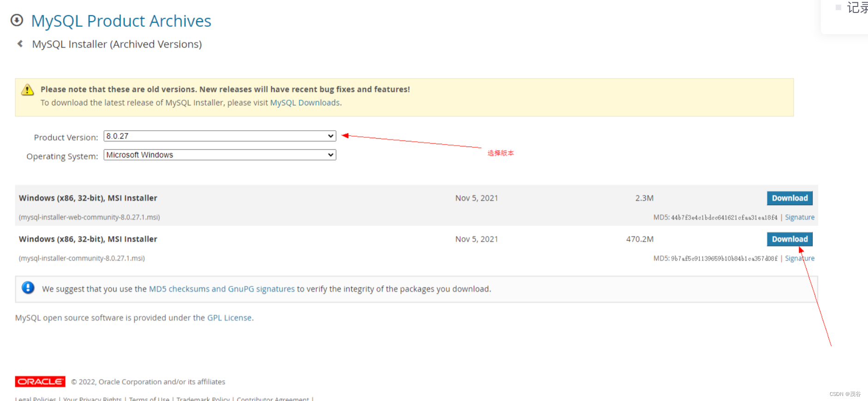868x401 pixels.
Task: Click the 2.3M file size
Action: click(644, 198)
